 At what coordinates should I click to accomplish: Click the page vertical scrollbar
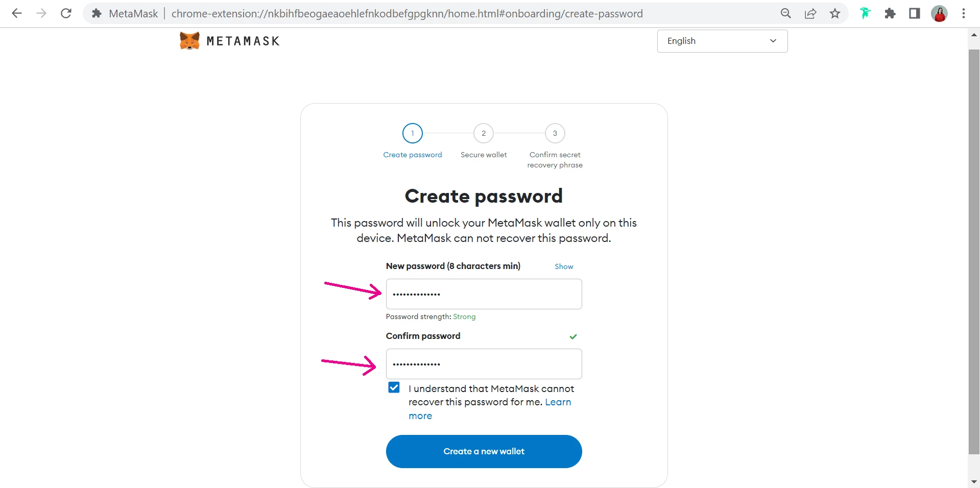pyautogui.click(x=974, y=251)
